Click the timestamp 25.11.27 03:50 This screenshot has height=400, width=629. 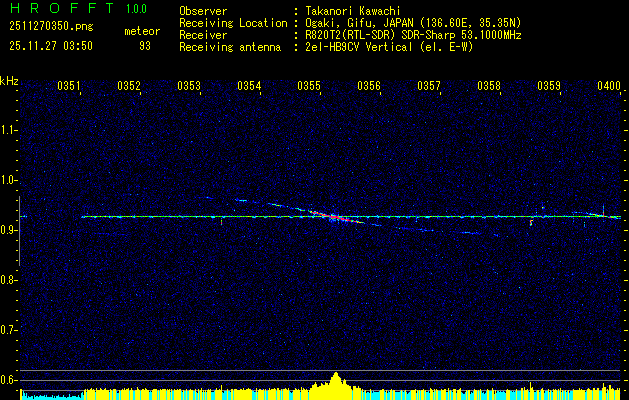(x=51, y=46)
